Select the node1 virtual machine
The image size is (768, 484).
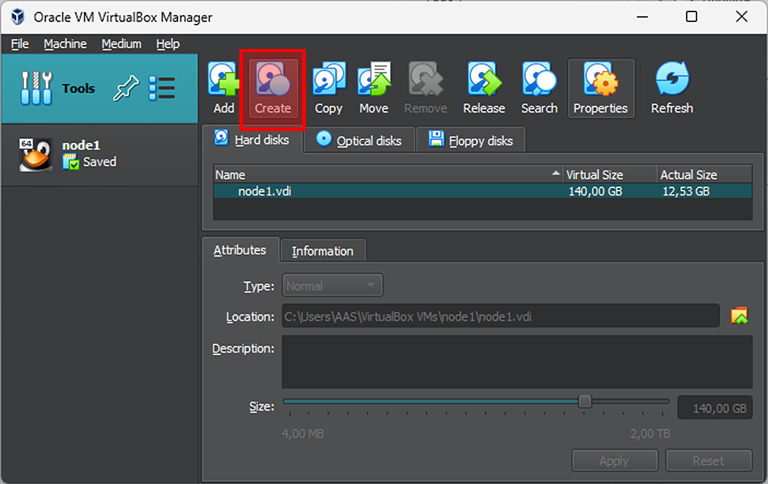click(x=99, y=154)
